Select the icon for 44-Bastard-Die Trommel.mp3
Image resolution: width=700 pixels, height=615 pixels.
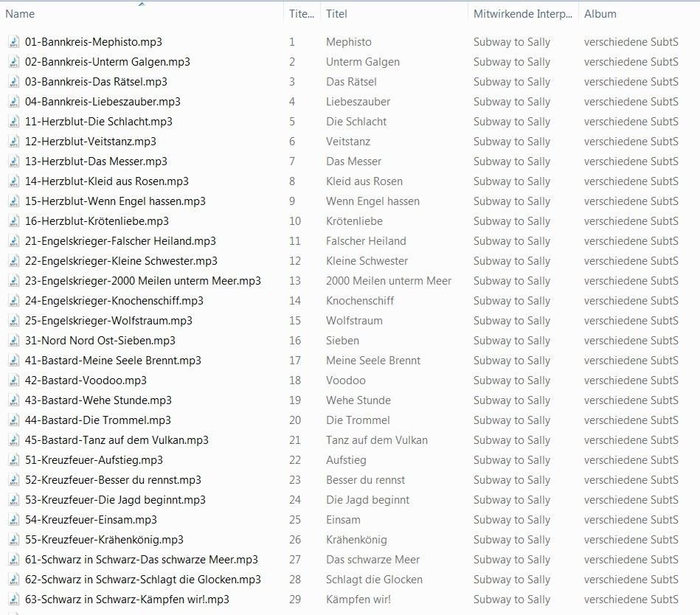pyautogui.click(x=14, y=420)
